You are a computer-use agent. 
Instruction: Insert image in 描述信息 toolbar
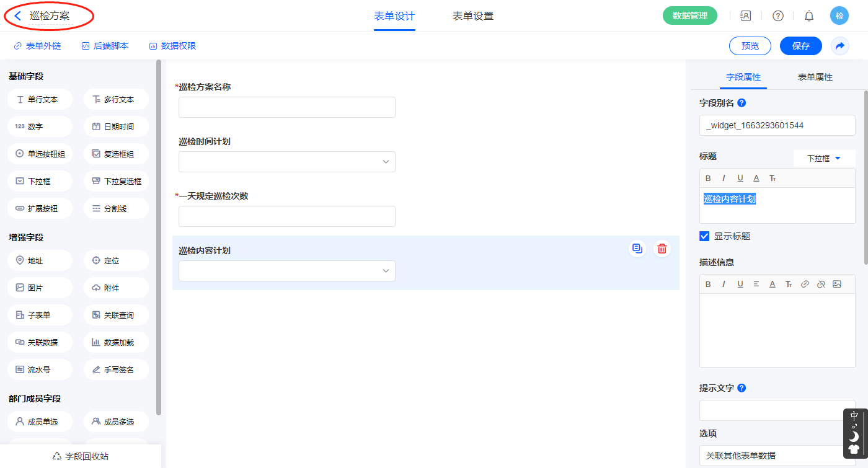837,285
